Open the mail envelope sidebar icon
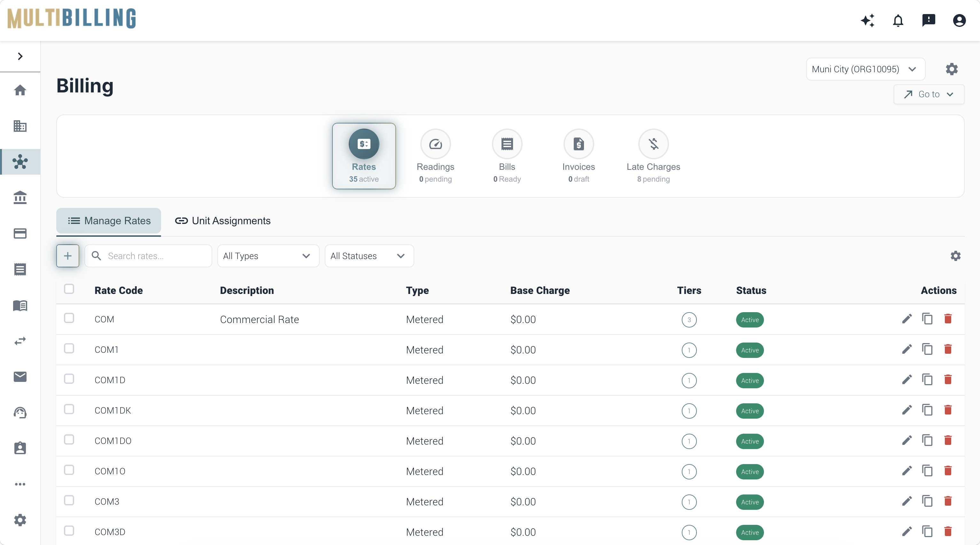980x545 pixels. click(x=20, y=377)
